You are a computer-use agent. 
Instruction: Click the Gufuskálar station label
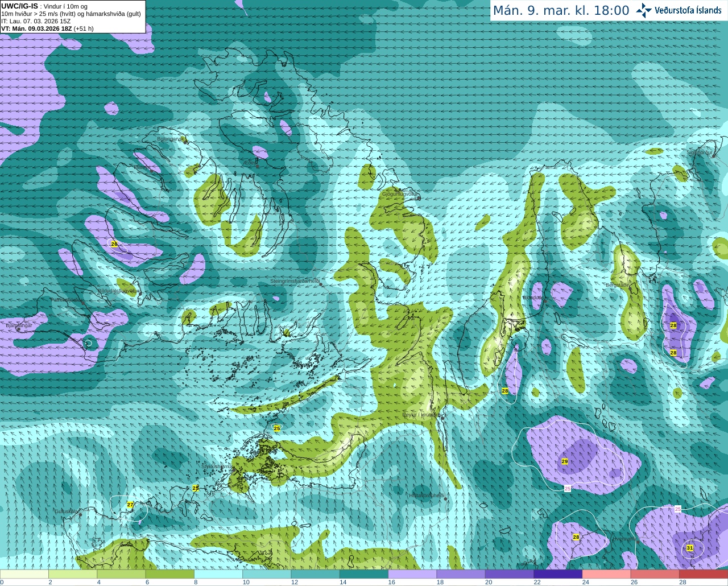[67, 511]
